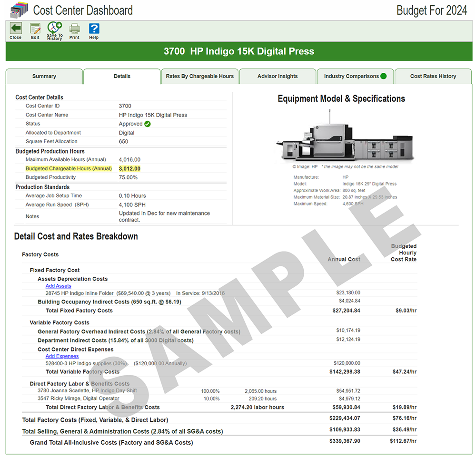Image resolution: width=476 pixels, height=467 pixels.
Task: Click the Save To History icon
Action: [x=55, y=28]
